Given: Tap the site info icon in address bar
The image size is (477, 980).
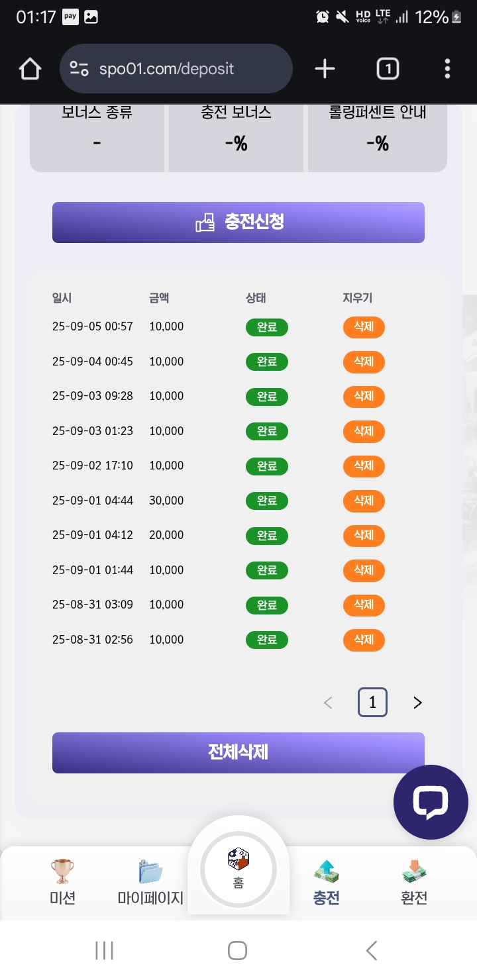Looking at the screenshot, I should [x=79, y=69].
